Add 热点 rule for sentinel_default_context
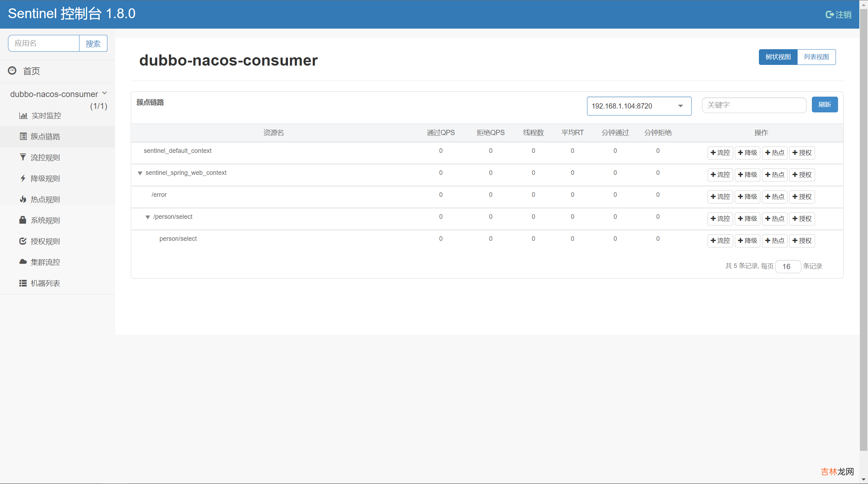This screenshot has width=868, height=484. [775, 153]
